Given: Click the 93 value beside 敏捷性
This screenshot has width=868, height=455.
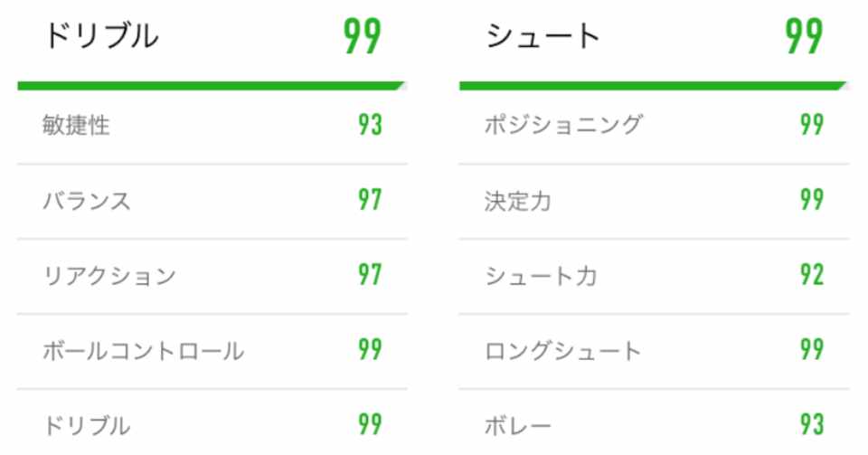Looking at the screenshot, I should (x=370, y=126).
